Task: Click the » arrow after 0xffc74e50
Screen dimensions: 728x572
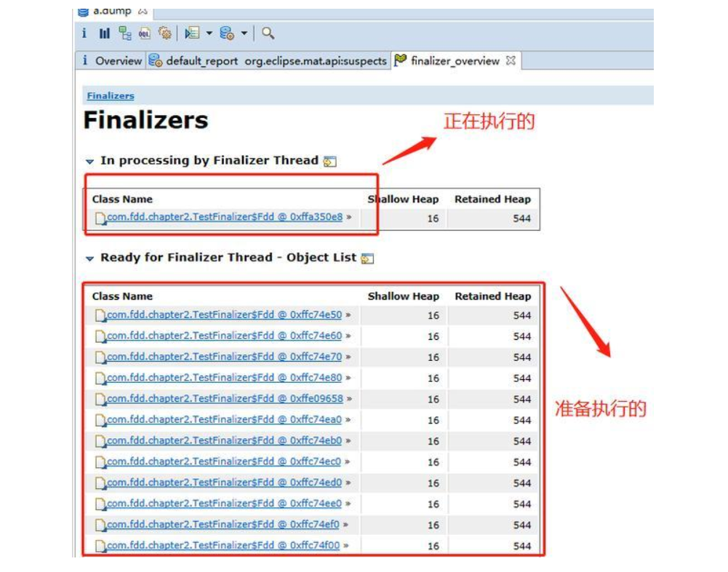Action: pyautogui.click(x=348, y=315)
